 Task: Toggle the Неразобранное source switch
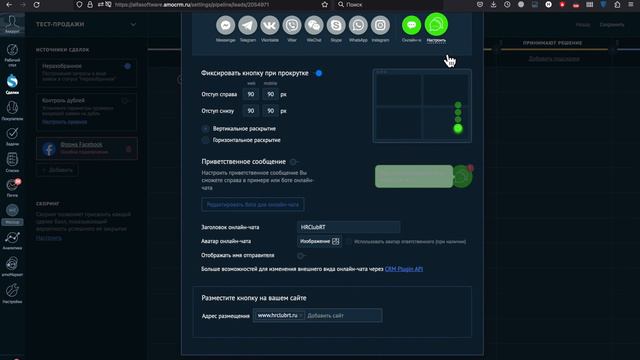coord(127,66)
